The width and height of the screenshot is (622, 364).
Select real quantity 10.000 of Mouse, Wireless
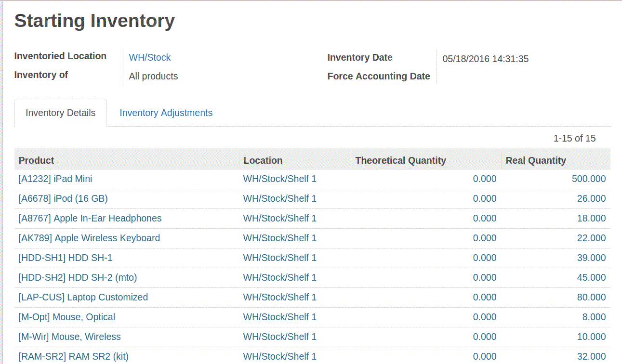click(x=591, y=337)
